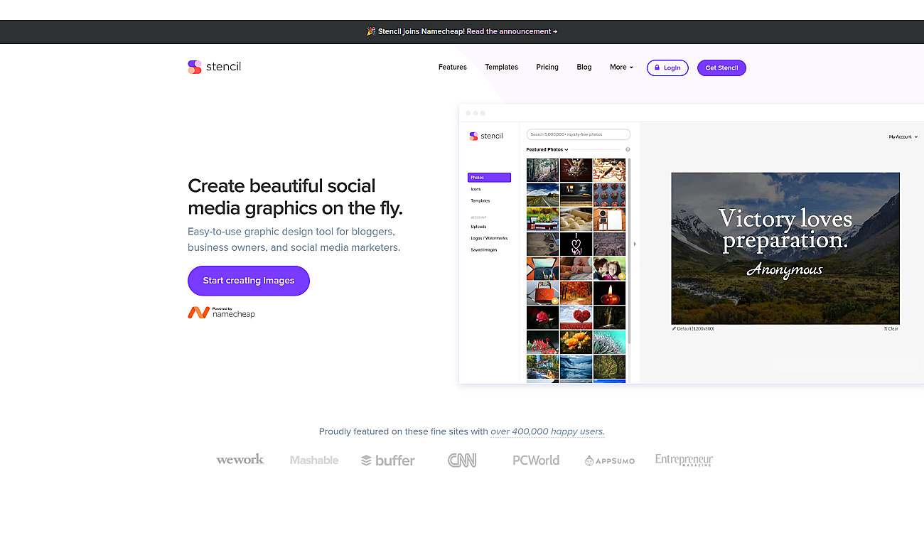Collapse the photo panel with the side arrow

click(635, 244)
